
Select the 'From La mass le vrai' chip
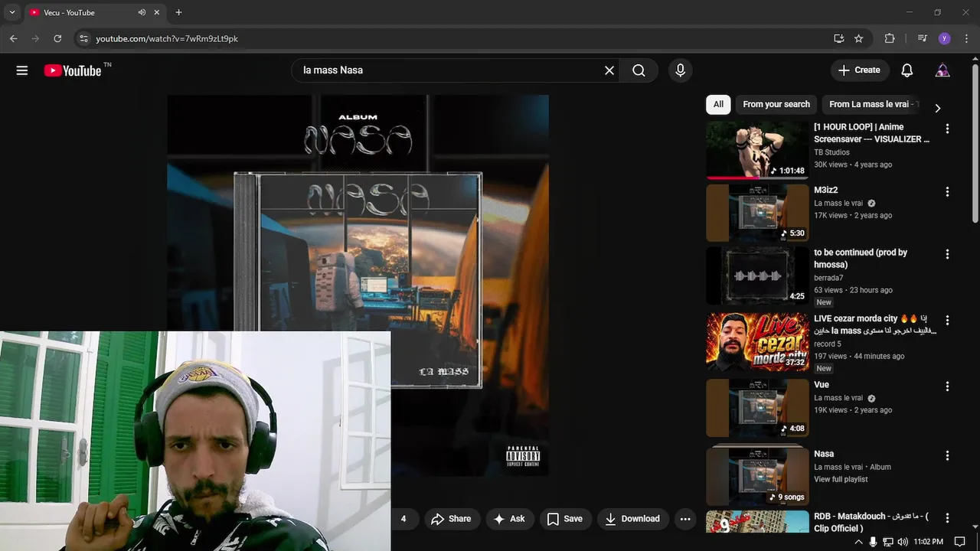coord(872,104)
